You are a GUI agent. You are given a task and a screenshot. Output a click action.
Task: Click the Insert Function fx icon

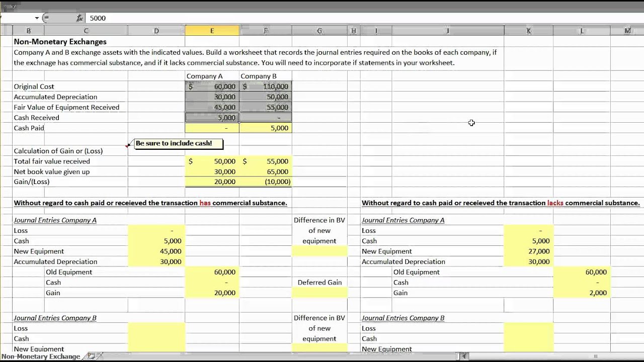pos(79,18)
